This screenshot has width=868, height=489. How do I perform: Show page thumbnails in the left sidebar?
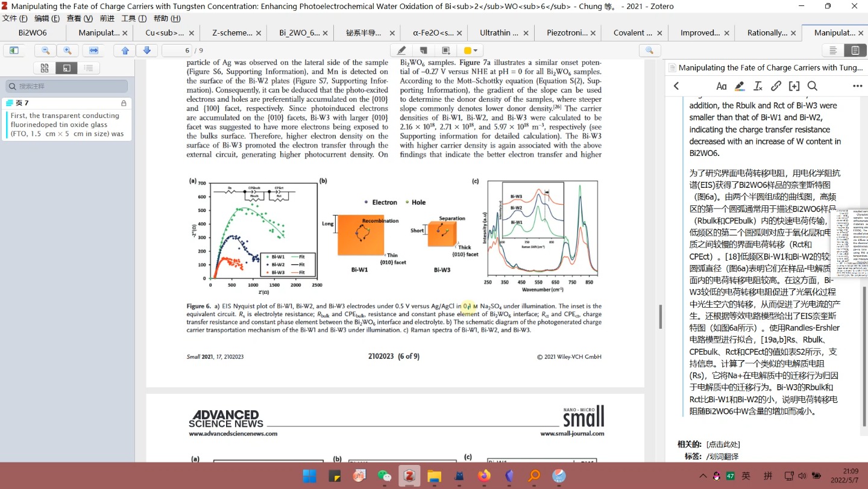(x=44, y=68)
